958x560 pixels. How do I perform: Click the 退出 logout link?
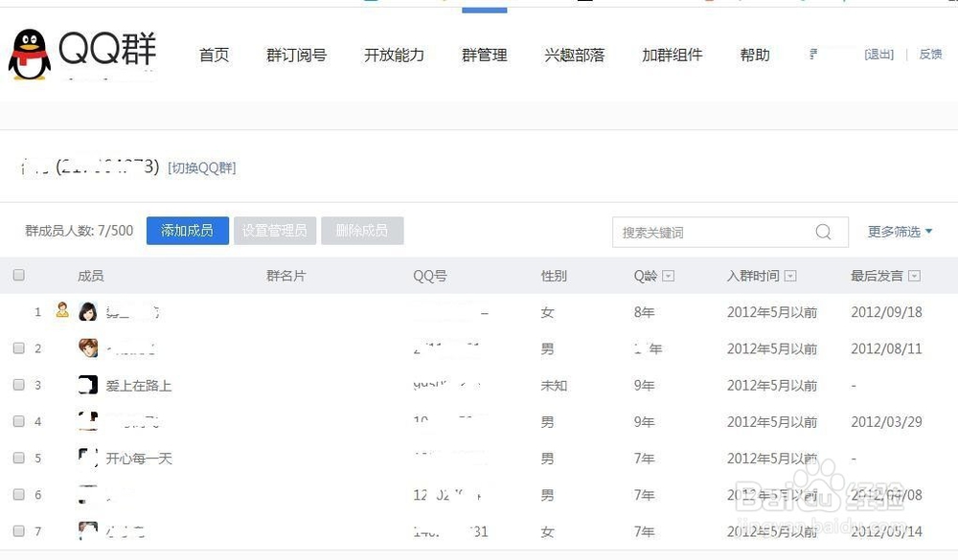click(x=878, y=55)
